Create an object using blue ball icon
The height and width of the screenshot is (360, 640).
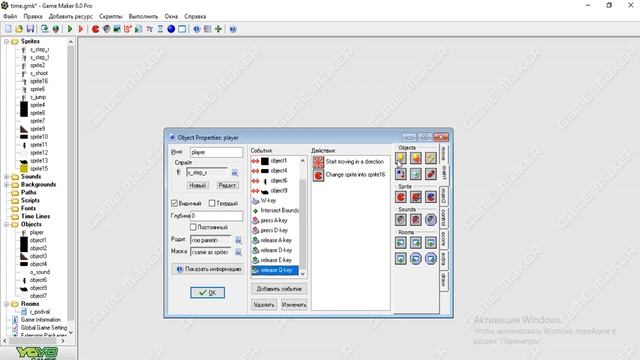pos(171,29)
